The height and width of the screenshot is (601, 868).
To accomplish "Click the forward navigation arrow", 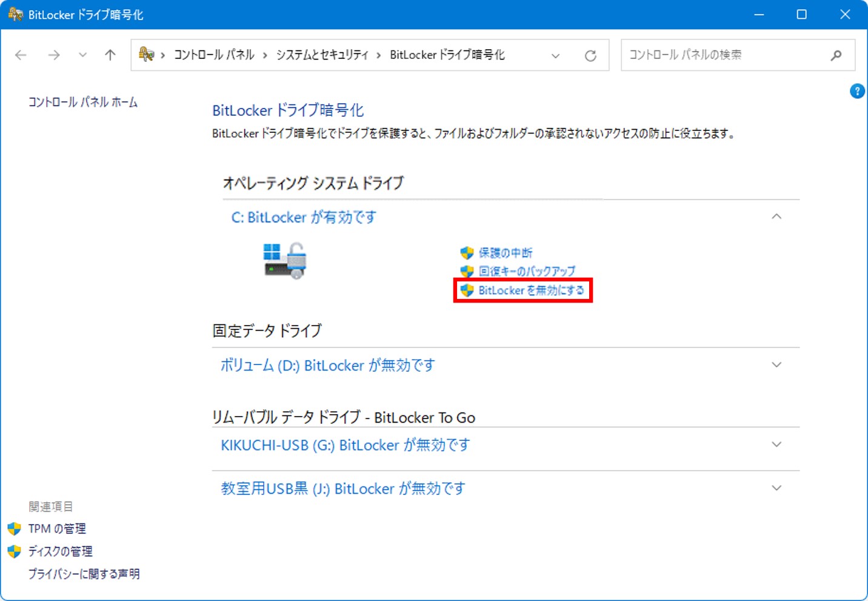I will point(54,55).
